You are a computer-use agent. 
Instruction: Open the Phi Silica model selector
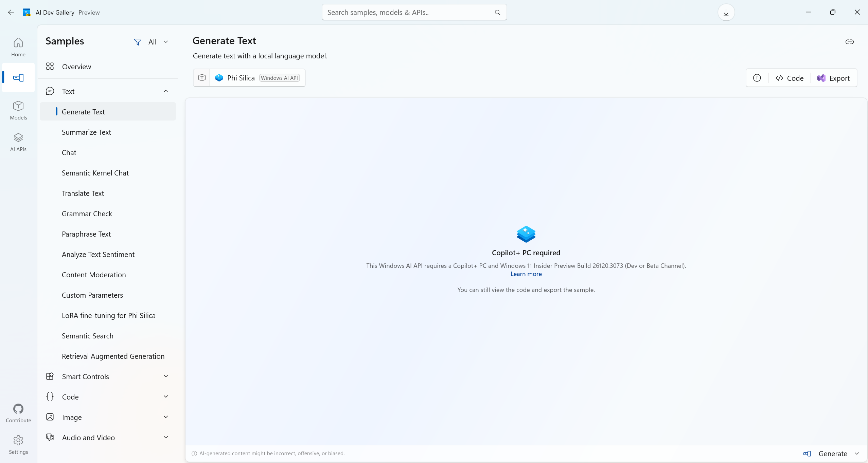click(x=258, y=78)
